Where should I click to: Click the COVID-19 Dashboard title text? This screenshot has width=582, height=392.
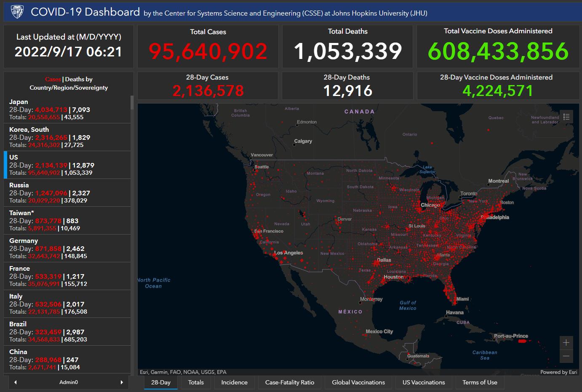click(85, 12)
